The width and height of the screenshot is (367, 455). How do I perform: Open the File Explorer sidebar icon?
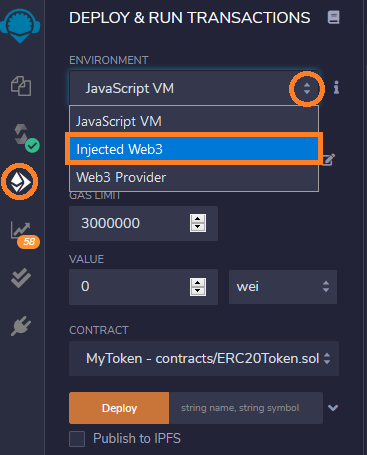pyautogui.click(x=21, y=86)
